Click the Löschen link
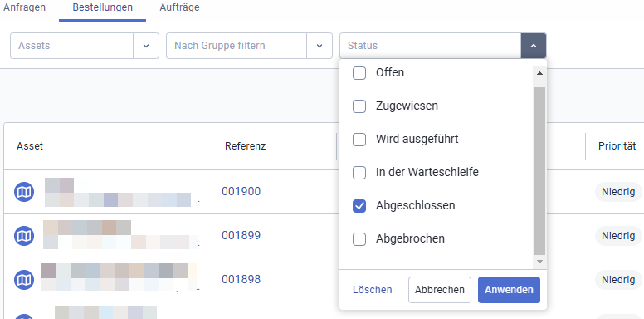This screenshot has height=319, width=644. point(372,290)
